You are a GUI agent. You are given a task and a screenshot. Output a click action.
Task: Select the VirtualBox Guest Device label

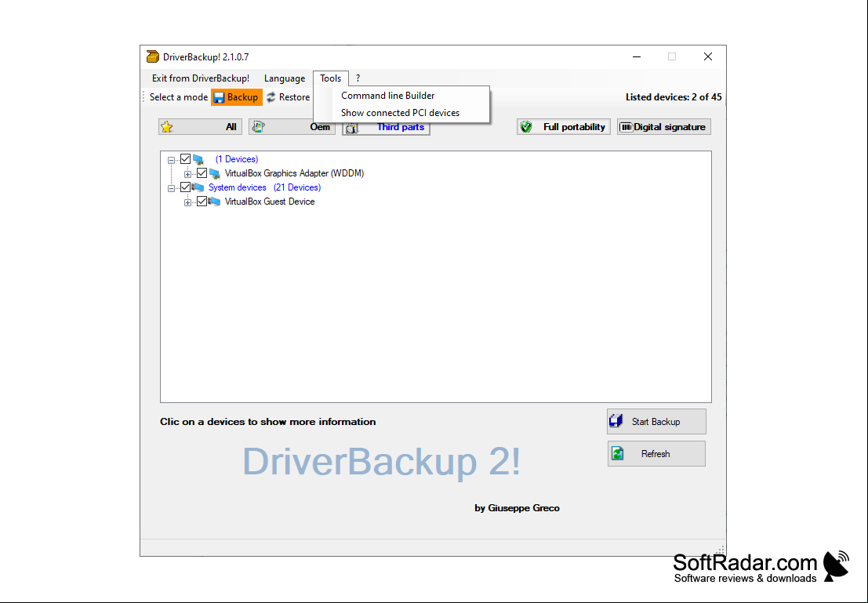coord(270,202)
